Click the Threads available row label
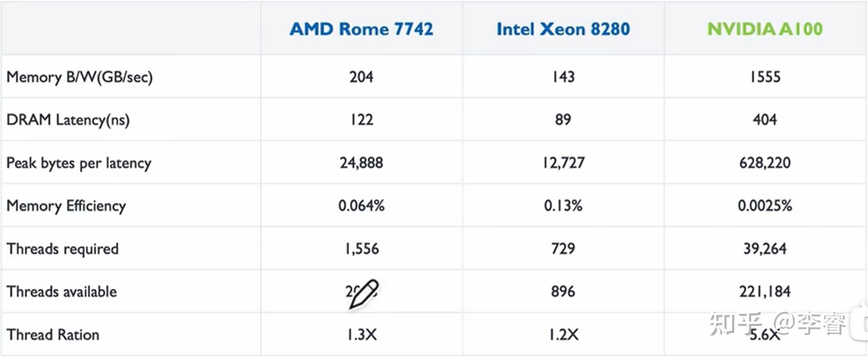Viewport: 868px width, 358px height. 62,292
